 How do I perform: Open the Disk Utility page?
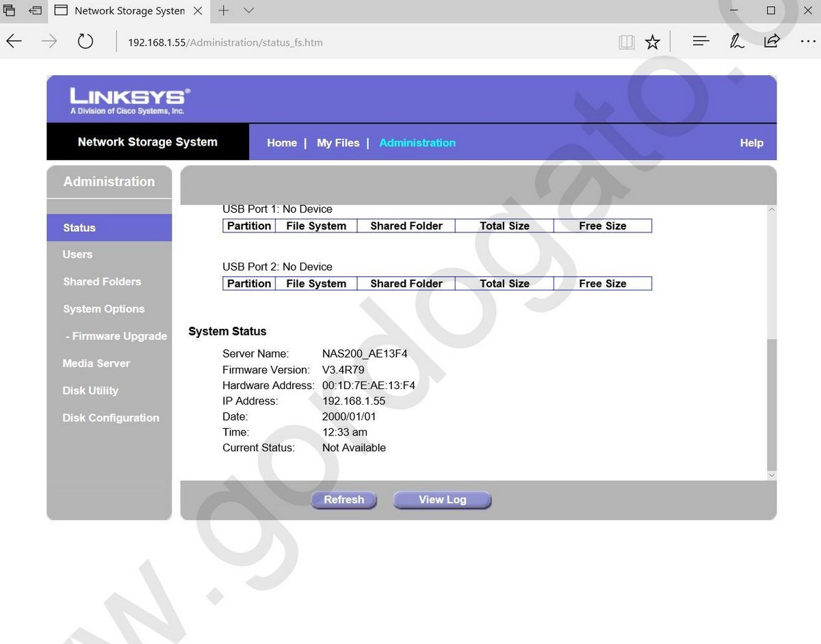pyautogui.click(x=90, y=390)
